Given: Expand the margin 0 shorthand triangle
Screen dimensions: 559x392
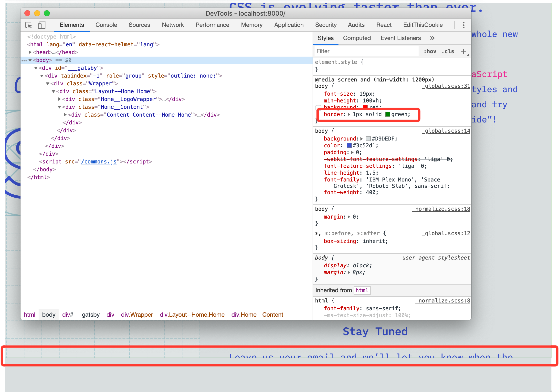Looking at the screenshot, I should point(349,217).
